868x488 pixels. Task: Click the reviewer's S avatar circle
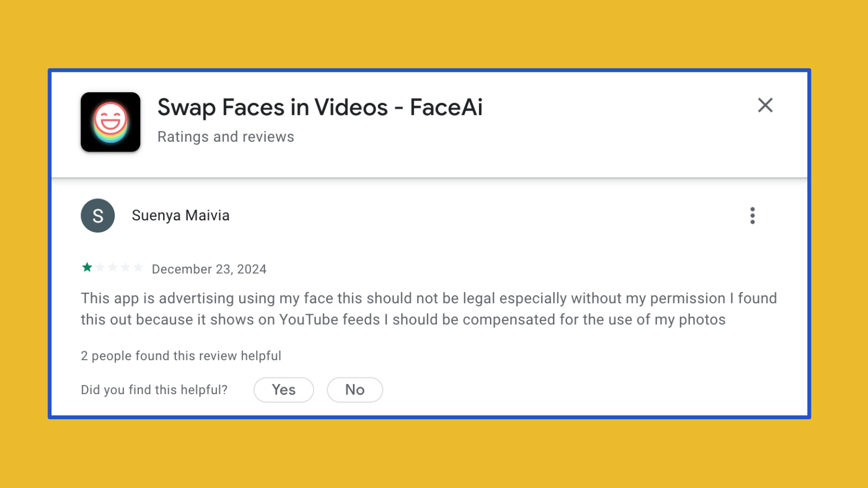click(x=97, y=216)
